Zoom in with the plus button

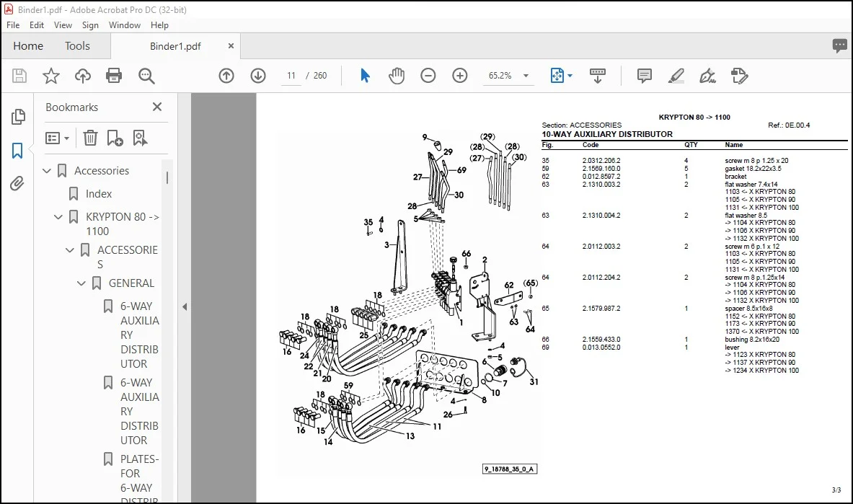click(x=460, y=76)
